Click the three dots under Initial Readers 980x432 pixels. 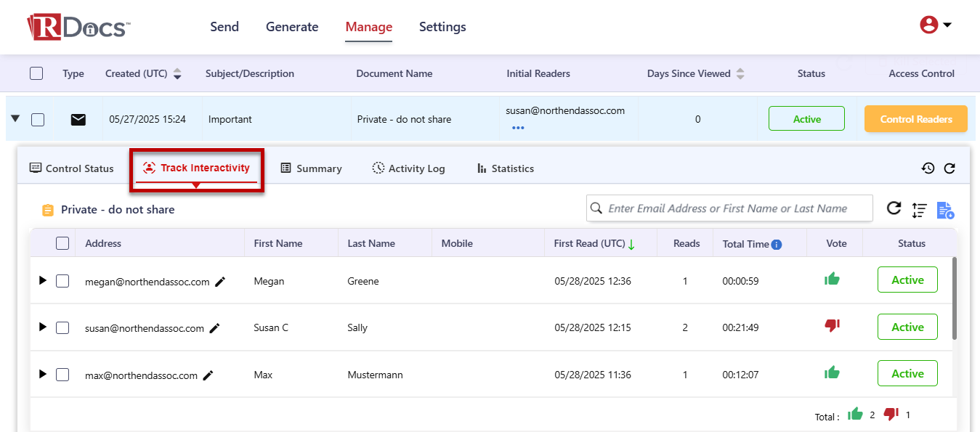click(518, 128)
